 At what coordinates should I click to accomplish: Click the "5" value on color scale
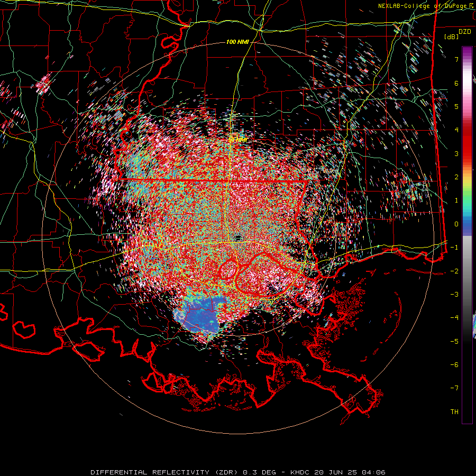(456, 106)
